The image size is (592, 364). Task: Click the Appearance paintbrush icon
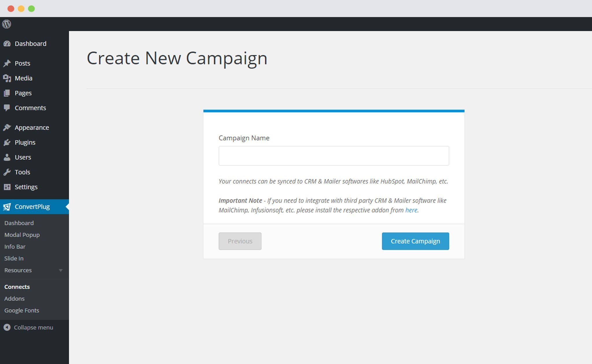[x=7, y=128]
